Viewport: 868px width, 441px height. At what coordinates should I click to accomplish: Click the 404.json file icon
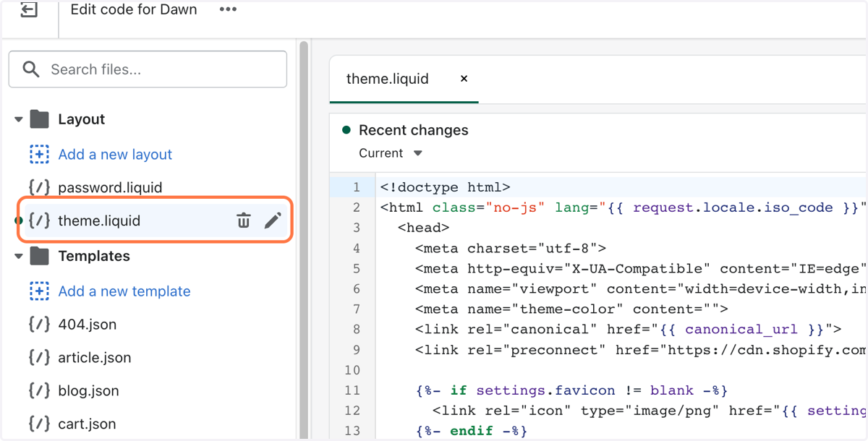pyautogui.click(x=39, y=324)
